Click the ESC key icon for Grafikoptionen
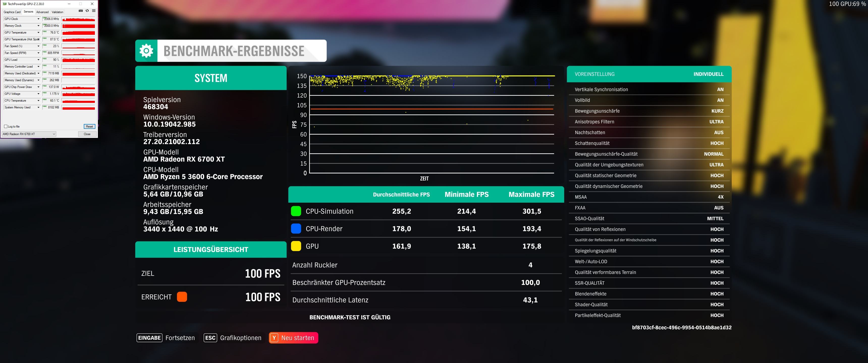Viewport: 868px width, 363px height. [x=210, y=338]
